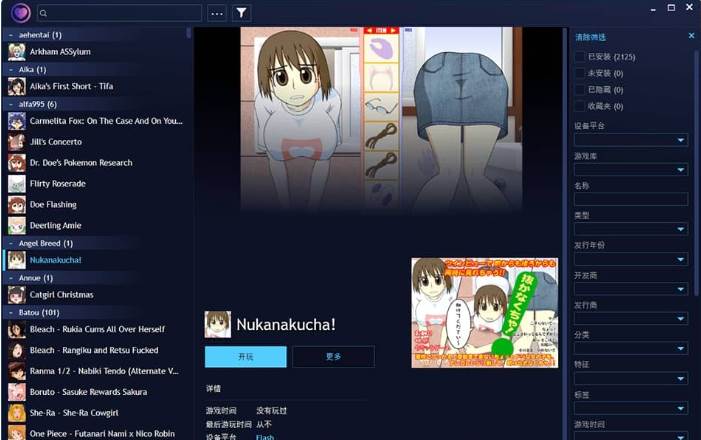Viewport: 701px width, 440px height.
Task: Open the 发行年份 filter dropdown
Action: 631,259
